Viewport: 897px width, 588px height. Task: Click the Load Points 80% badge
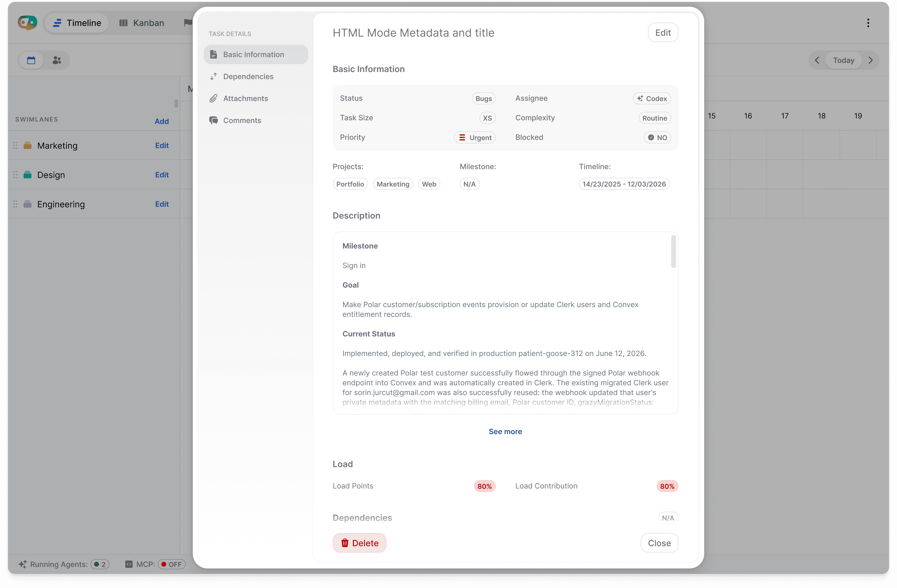(484, 486)
